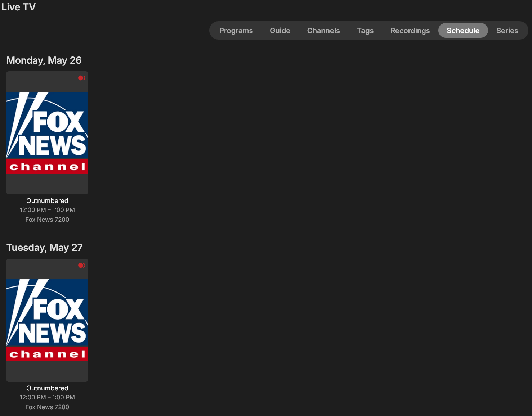Select the Schedule tab
The image size is (532, 416).
pyautogui.click(x=463, y=31)
